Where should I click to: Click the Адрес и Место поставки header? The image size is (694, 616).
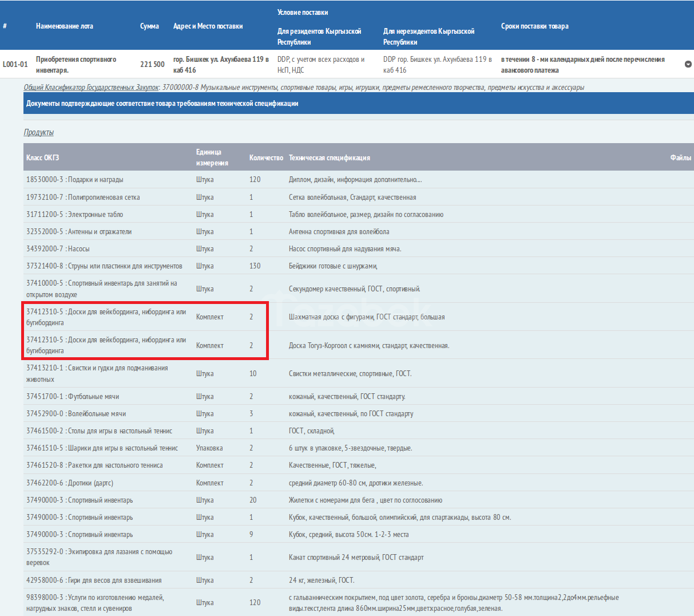click(208, 26)
